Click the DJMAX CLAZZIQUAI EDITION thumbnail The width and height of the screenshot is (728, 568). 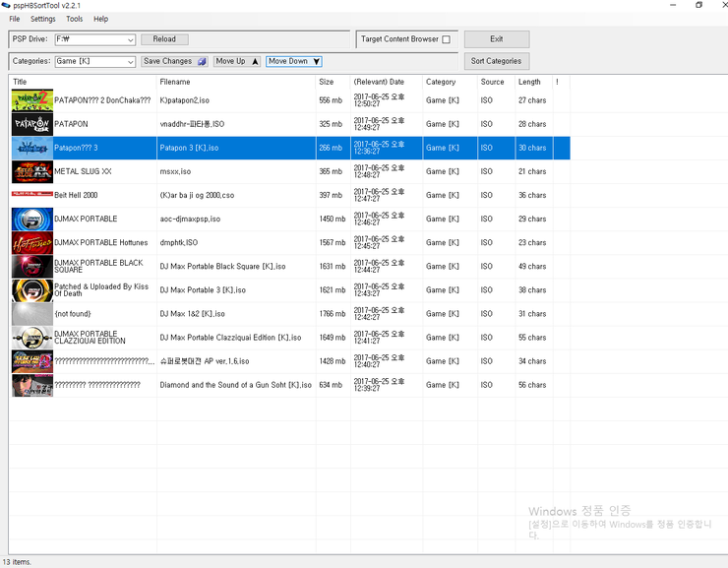coord(32,338)
